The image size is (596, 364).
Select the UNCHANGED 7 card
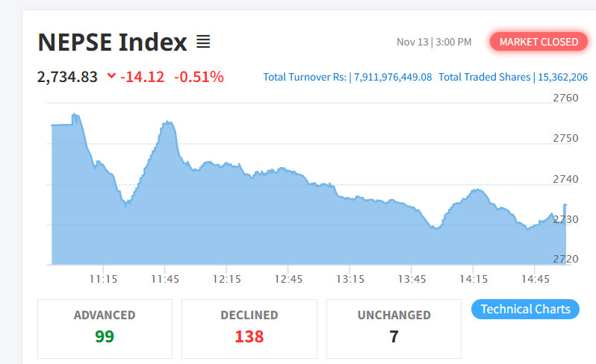coord(394,328)
